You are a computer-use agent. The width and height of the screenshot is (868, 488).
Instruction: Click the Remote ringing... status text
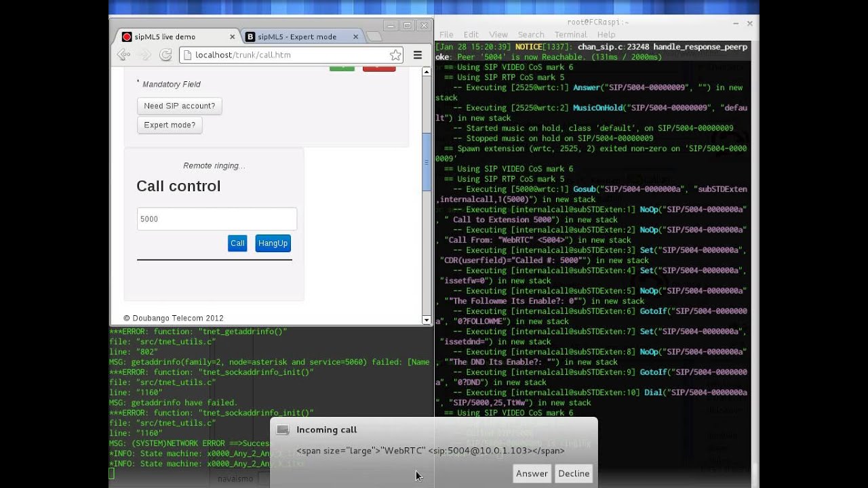click(214, 166)
